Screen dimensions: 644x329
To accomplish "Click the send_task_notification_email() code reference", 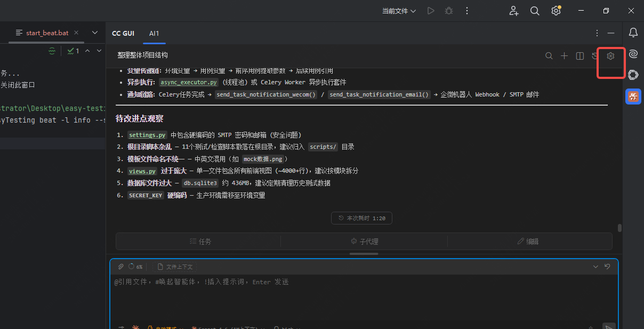I will 379,95.
